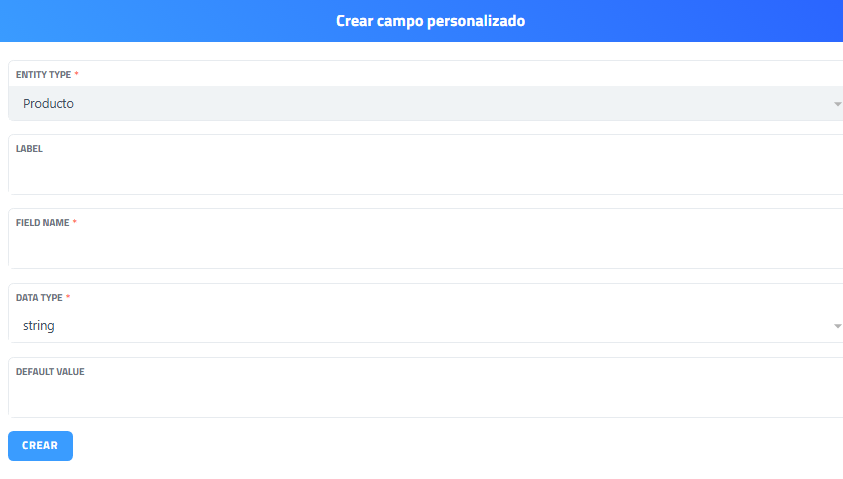Viewport: 843px width, 479px height.
Task: Click the red asterisk beside Entity Type
Action: [77, 75]
